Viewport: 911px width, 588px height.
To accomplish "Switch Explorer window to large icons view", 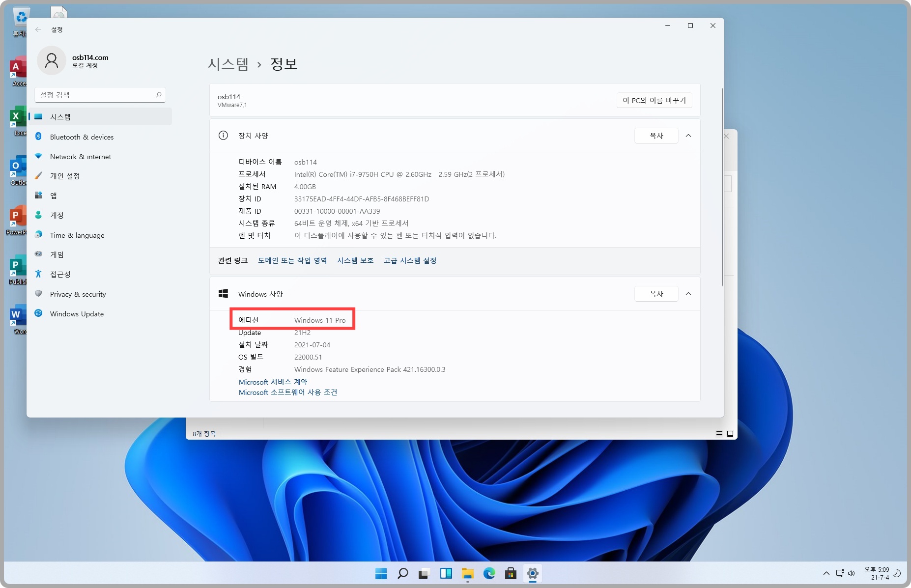I will click(x=730, y=434).
